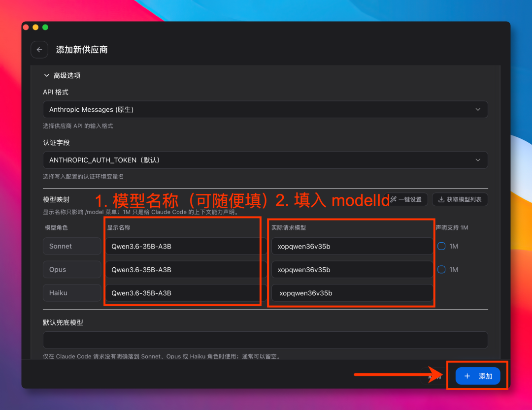Enable 1M support for Opus

click(441, 270)
